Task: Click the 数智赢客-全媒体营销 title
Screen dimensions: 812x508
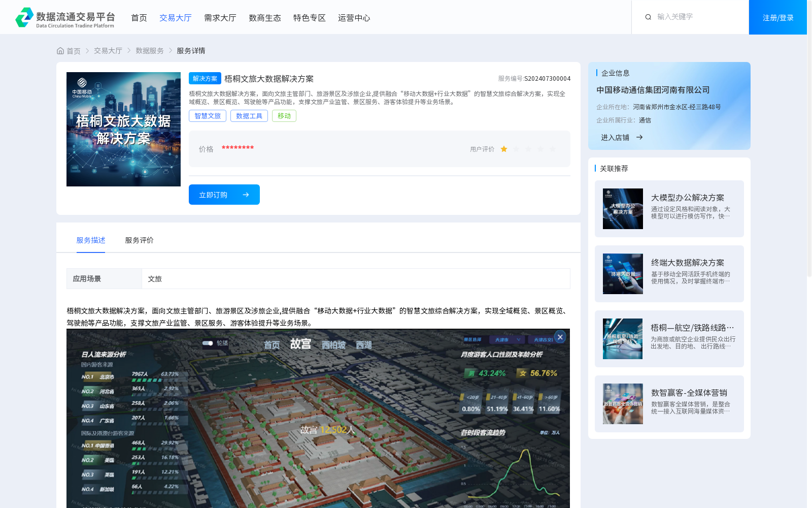Action: click(689, 393)
